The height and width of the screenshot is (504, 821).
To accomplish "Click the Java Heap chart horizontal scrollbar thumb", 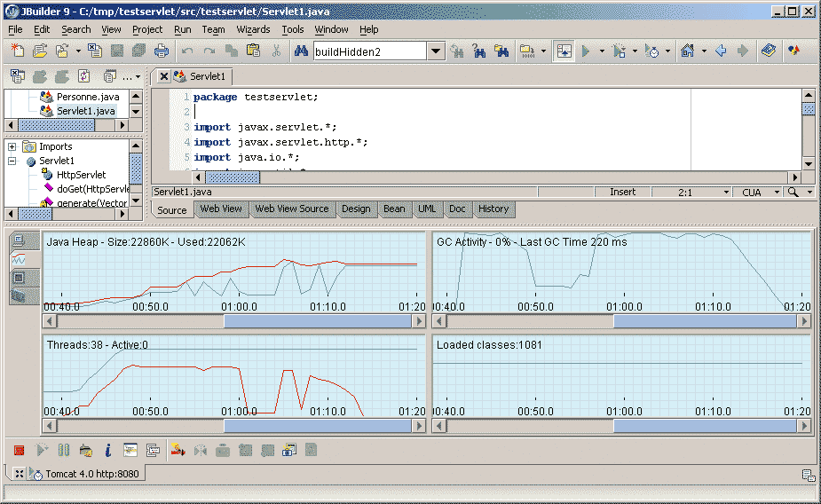I will coord(318,321).
